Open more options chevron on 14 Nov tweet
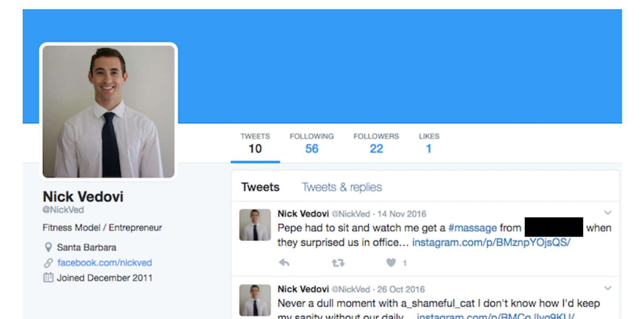 pos(608,213)
